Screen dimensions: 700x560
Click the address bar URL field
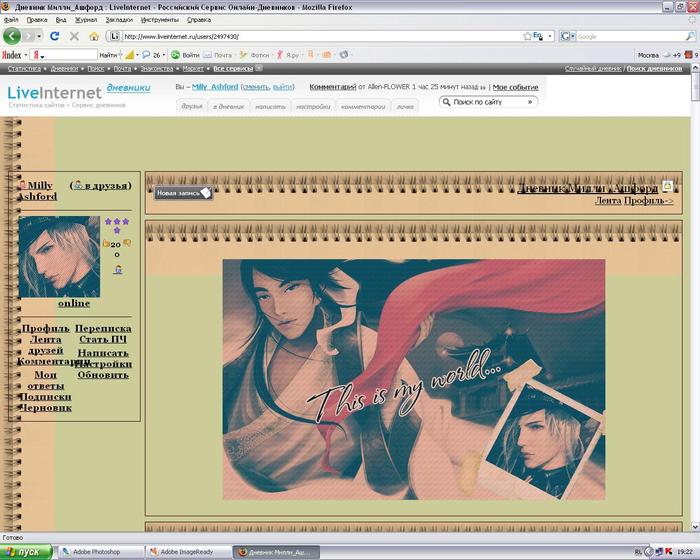pos(321,37)
